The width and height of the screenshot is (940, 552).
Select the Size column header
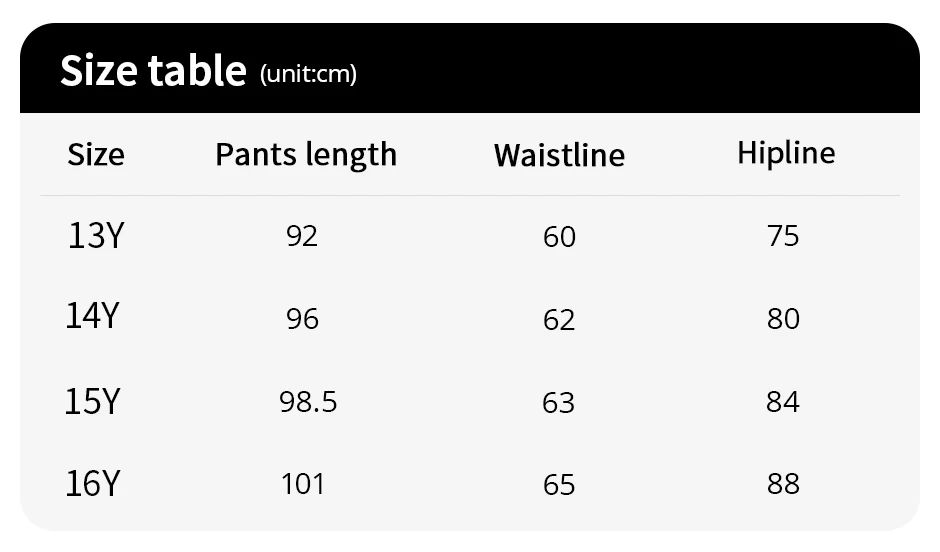(96, 154)
